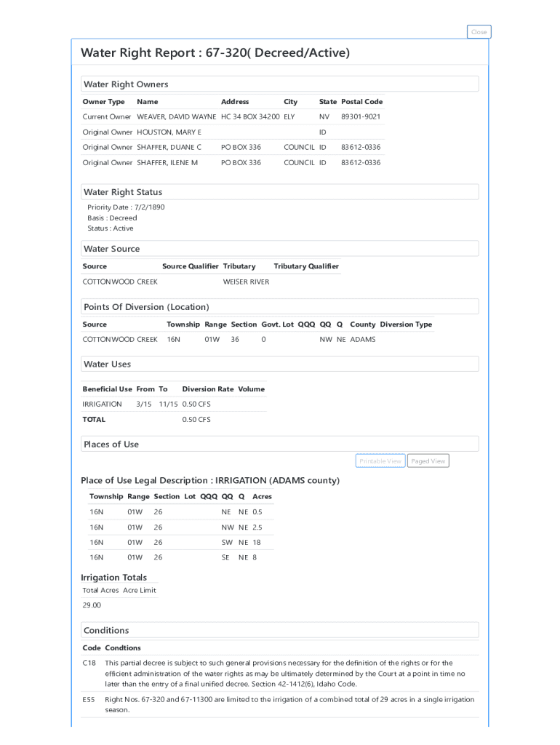Click the Conditions section header
Image resolution: width=560 pixels, height=745 pixels.
coord(106,631)
